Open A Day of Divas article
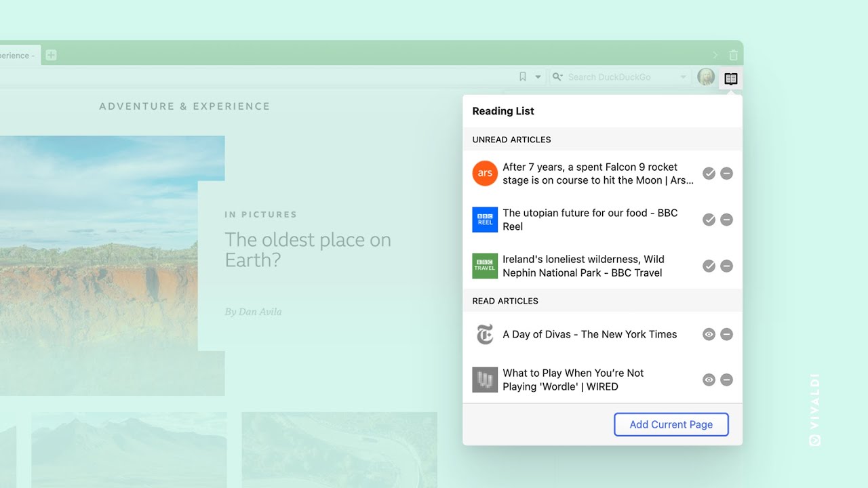The width and height of the screenshot is (868, 488). pyautogui.click(x=590, y=334)
